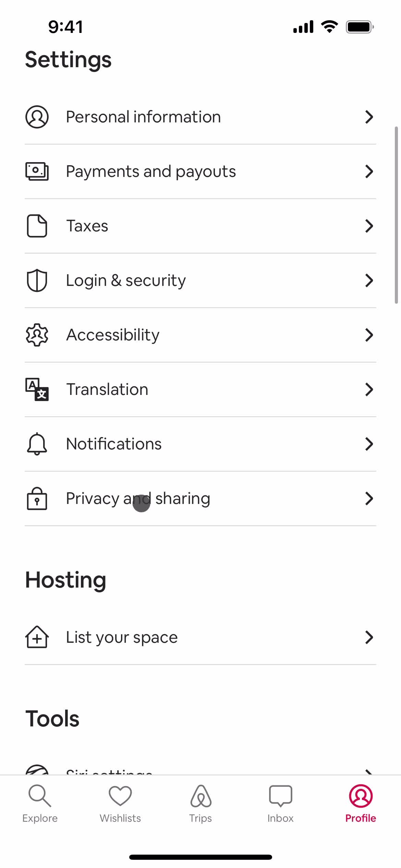Tap the Accessibility gear icon

[37, 335]
